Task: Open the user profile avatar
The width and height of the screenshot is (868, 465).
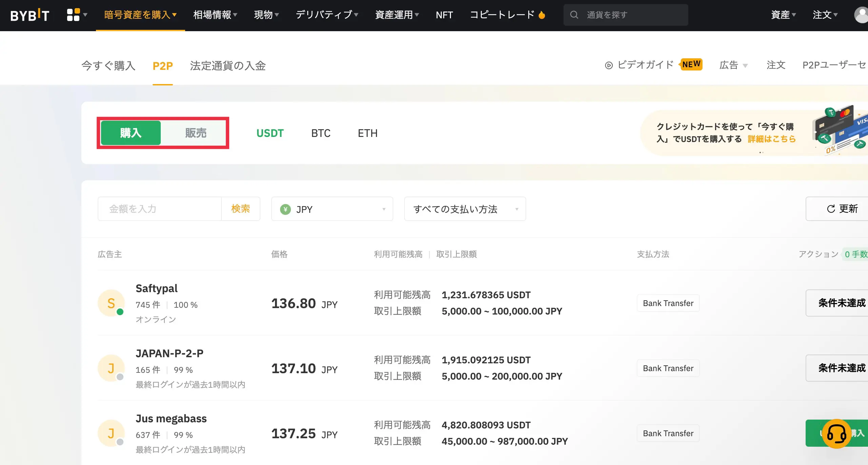Action: point(861,15)
